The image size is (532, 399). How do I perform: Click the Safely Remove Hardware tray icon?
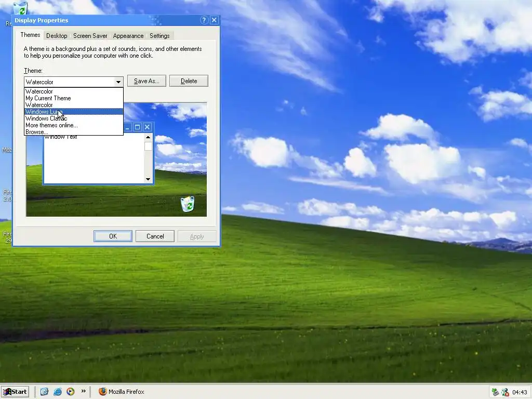click(x=495, y=392)
